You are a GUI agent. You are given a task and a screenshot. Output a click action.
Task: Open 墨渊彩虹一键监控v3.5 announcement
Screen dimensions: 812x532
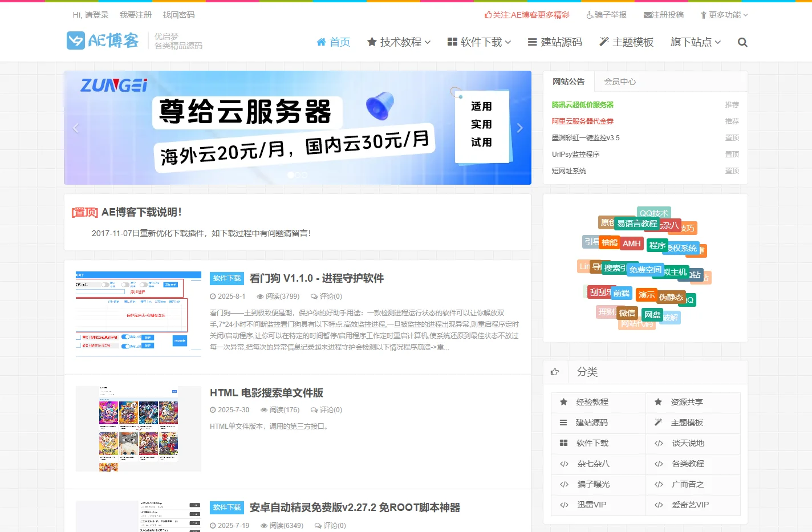tap(586, 138)
